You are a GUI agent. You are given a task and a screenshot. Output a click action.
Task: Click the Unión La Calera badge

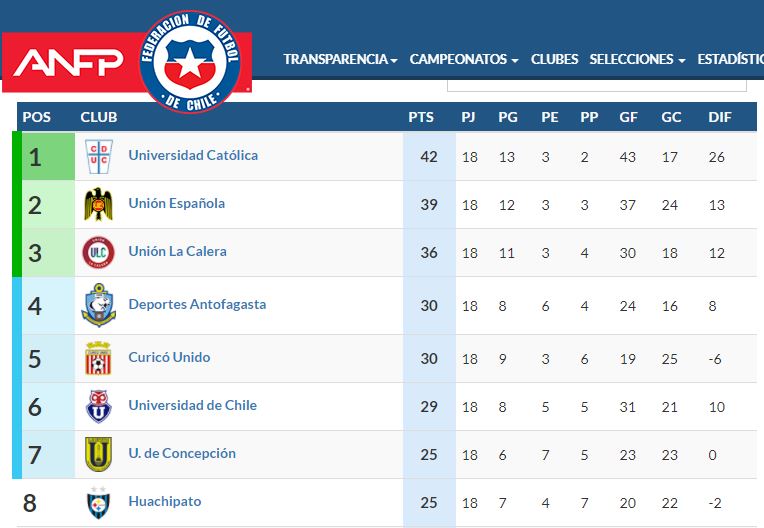click(x=98, y=253)
